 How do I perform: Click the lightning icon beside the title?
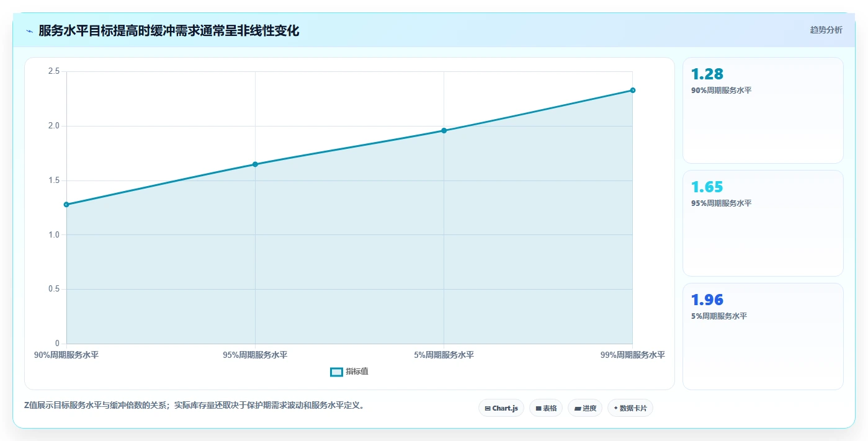pos(29,31)
